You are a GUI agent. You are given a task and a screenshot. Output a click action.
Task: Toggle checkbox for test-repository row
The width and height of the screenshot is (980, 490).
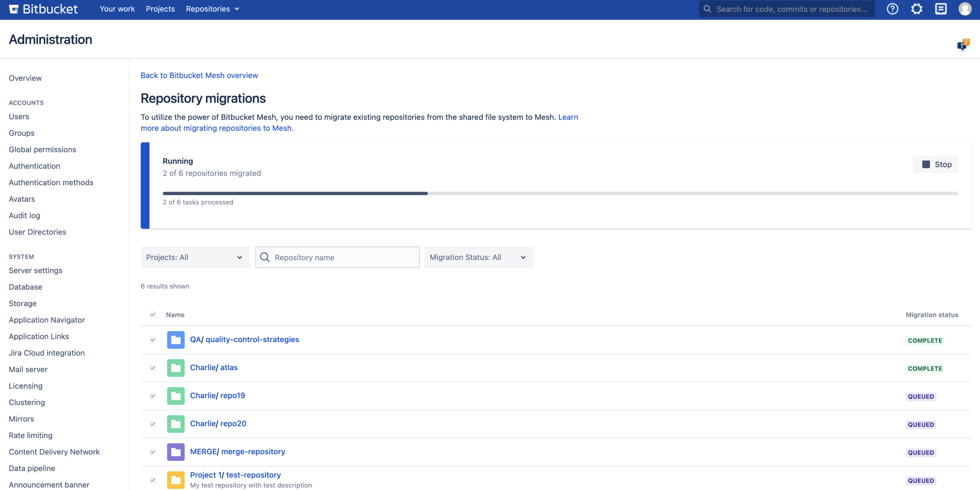[153, 480]
